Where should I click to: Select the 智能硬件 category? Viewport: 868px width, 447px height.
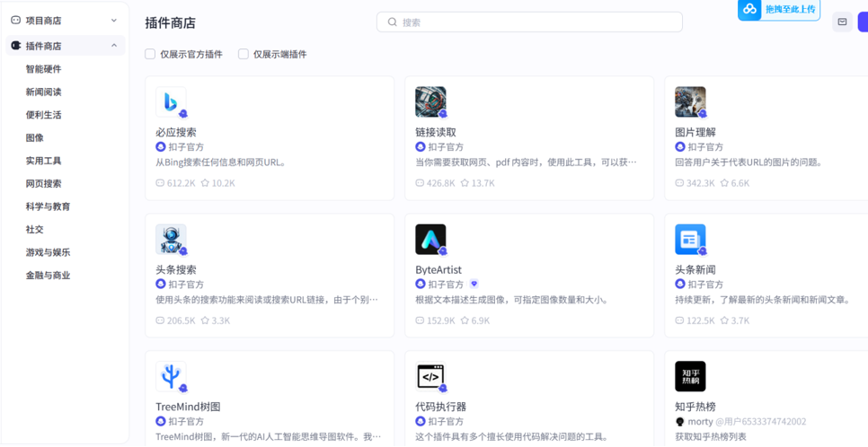44,68
